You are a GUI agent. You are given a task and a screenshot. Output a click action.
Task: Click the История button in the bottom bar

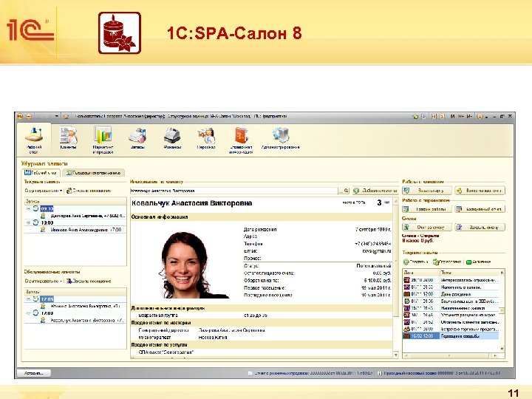[x=33, y=373]
